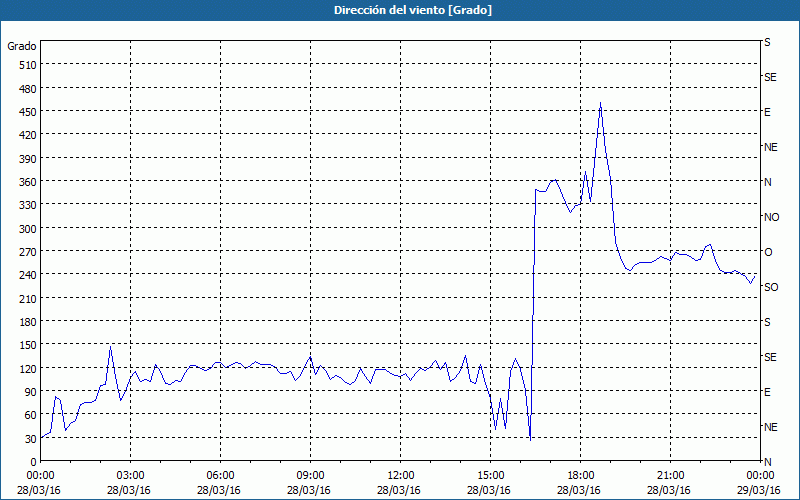The width and height of the screenshot is (800, 500).
Task: Click the 210 tick label
Action: click(x=29, y=298)
